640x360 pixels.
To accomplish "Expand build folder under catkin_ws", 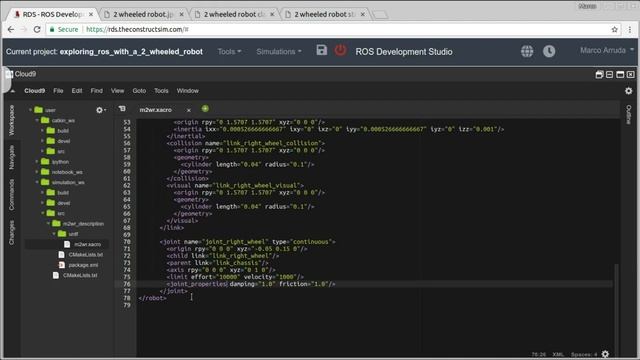I will click(x=42, y=131).
